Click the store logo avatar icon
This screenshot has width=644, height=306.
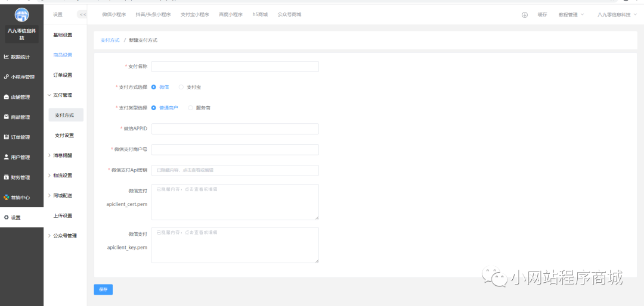[22, 14]
